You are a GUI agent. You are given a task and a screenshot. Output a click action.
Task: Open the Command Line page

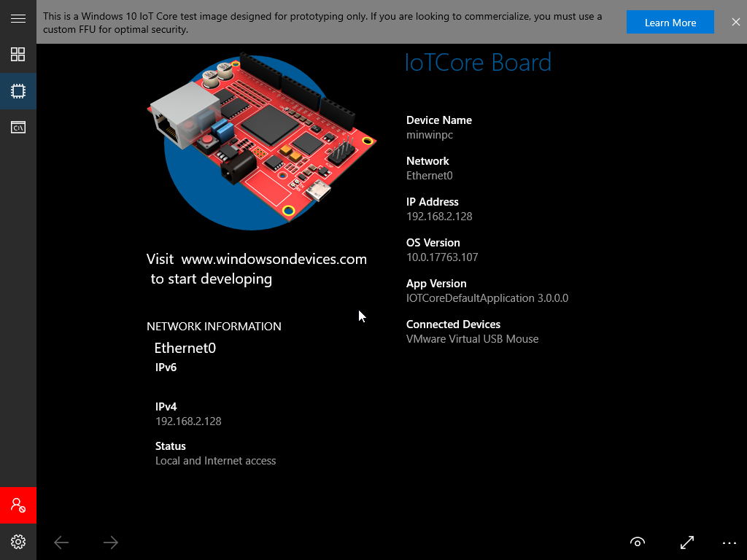pyautogui.click(x=18, y=128)
